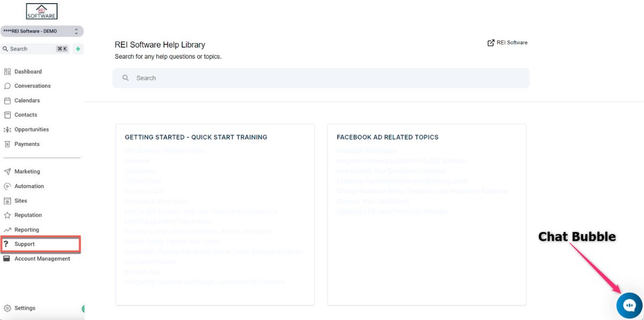Open the Contacts & Smart Lists article
Viewport: 644px width, 320px height.
156,201
